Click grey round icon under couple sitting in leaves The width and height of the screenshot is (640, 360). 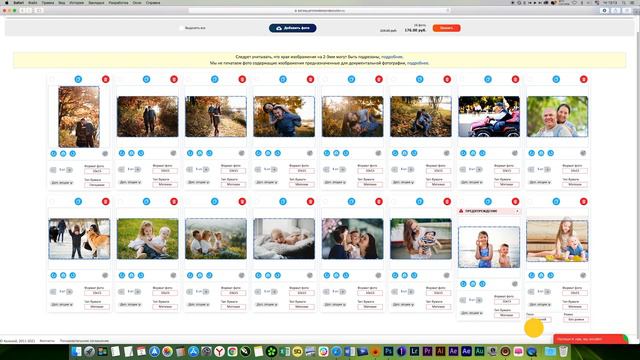tap(447, 153)
